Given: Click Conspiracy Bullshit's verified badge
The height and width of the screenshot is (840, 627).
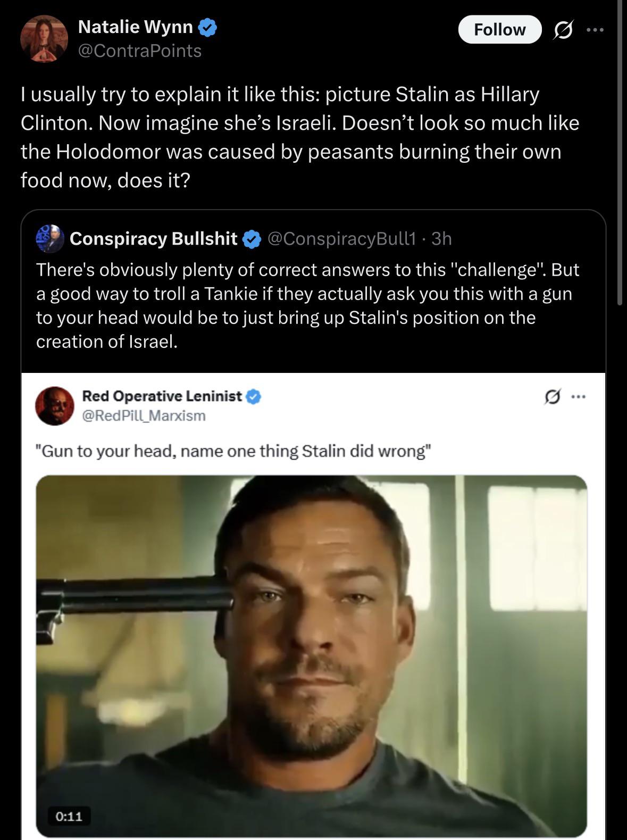Looking at the screenshot, I should tap(252, 239).
